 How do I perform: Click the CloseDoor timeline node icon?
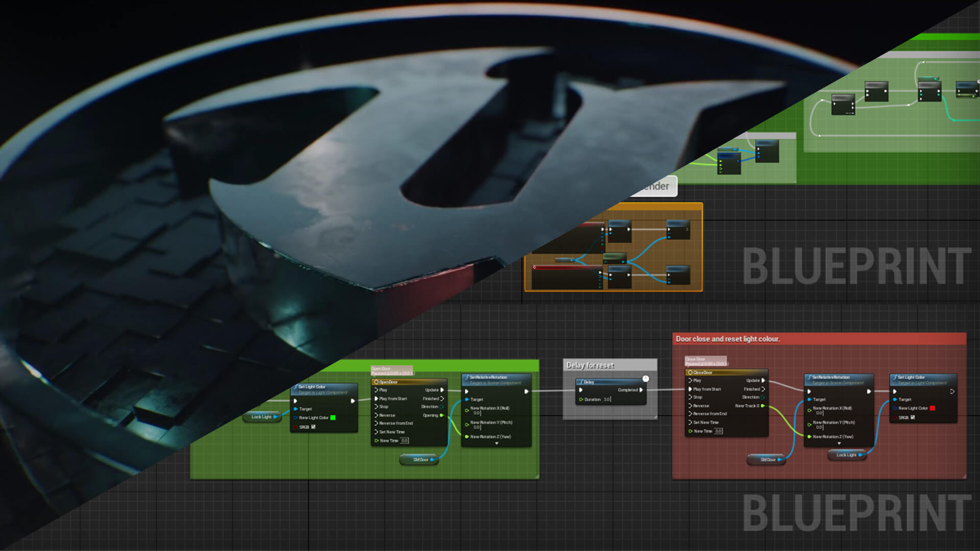coord(690,372)
